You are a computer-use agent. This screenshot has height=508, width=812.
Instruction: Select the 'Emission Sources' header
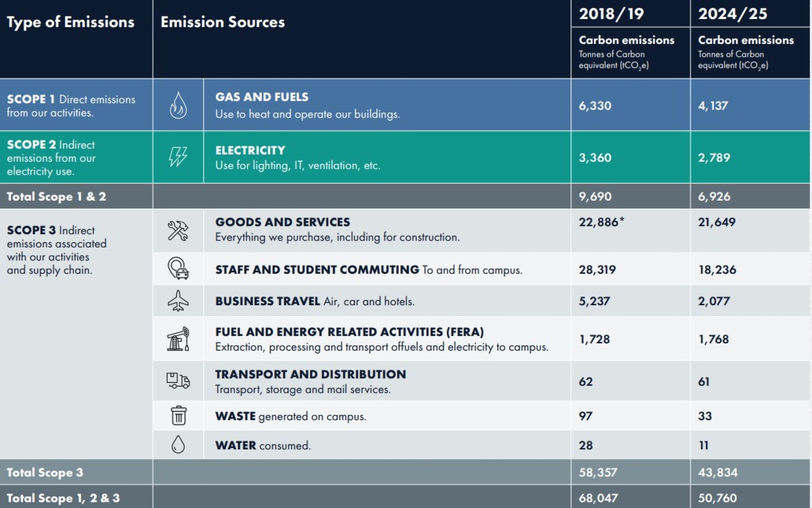coord(223,22)
